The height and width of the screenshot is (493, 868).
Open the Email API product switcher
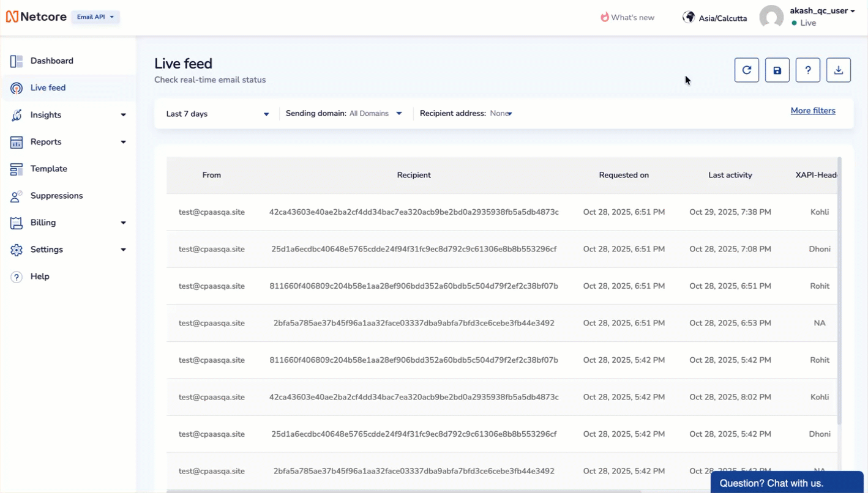click(95, 17)
